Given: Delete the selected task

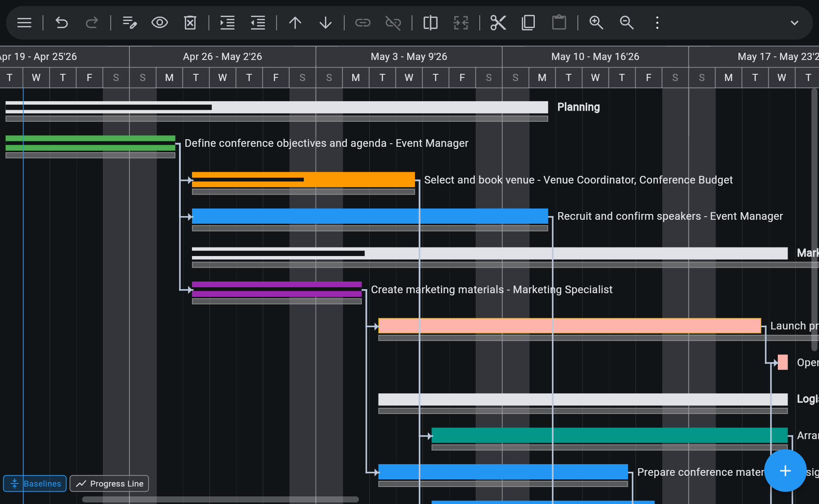Looking at the screenshot, I should pos(190,22).
